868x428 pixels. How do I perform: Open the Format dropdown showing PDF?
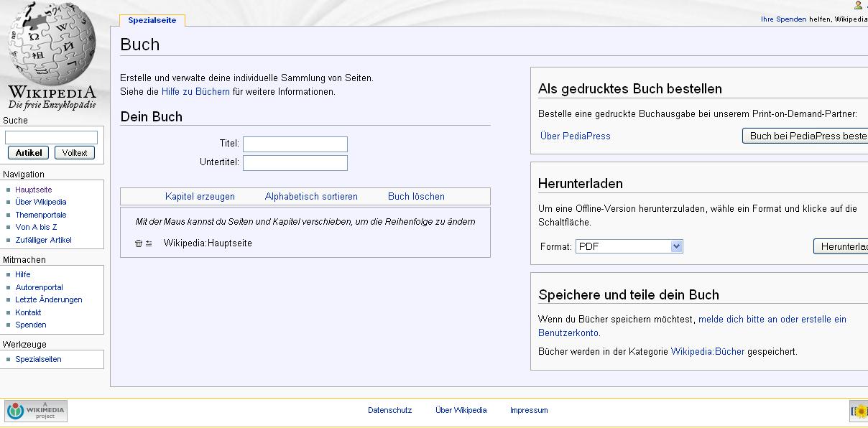pyautogui.click(x=629, y=246)
